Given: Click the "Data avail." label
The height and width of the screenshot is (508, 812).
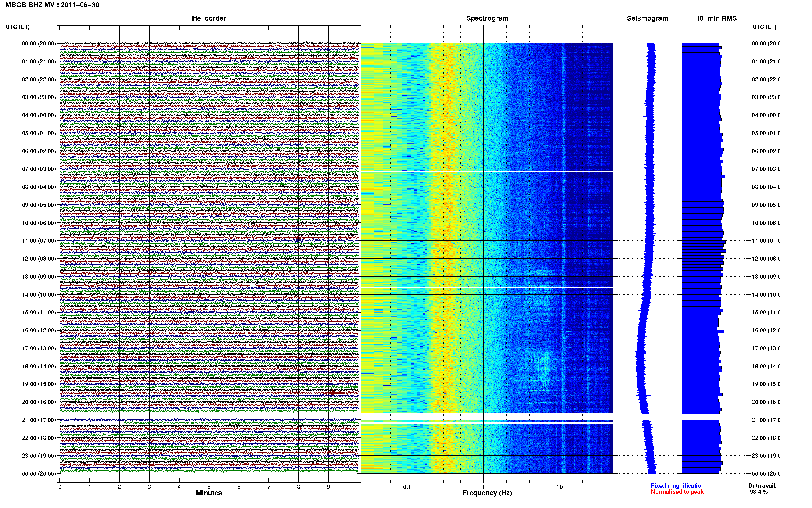Looking at the screenshot, I should [x=762, y=486].
